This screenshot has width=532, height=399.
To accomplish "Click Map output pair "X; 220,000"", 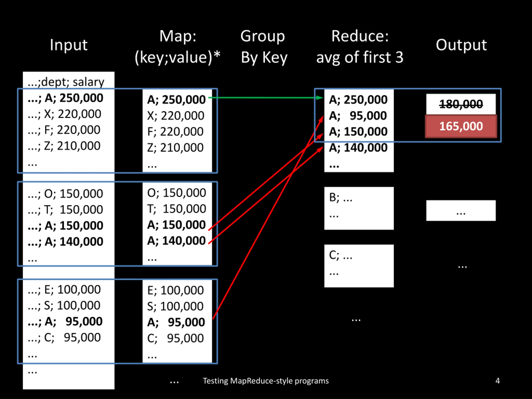I will coord(176,116).
